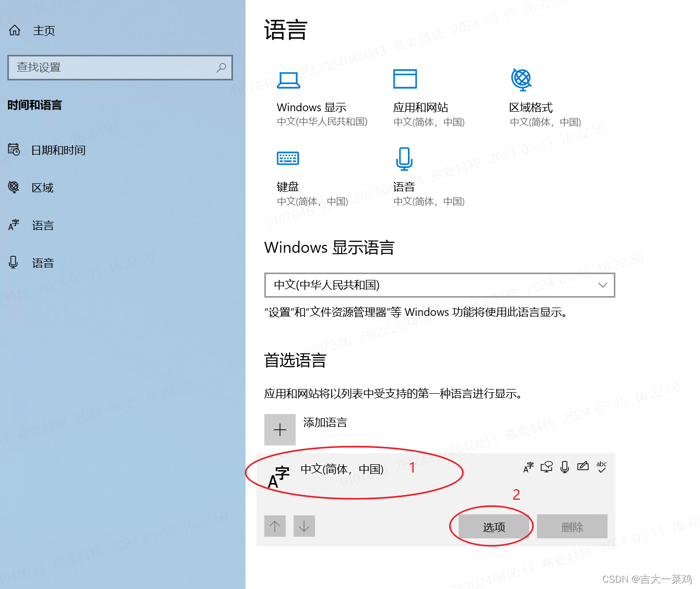Image resolution: width=700 pixels, height=589 pixels.
Task: Click the display language dropdown chevron
Action: click(602, 285)
